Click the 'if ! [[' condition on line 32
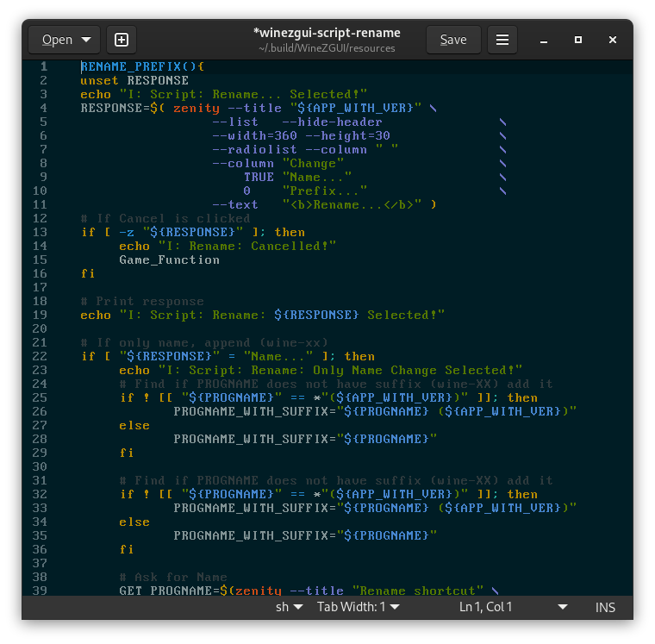 [x=328, y=494]
